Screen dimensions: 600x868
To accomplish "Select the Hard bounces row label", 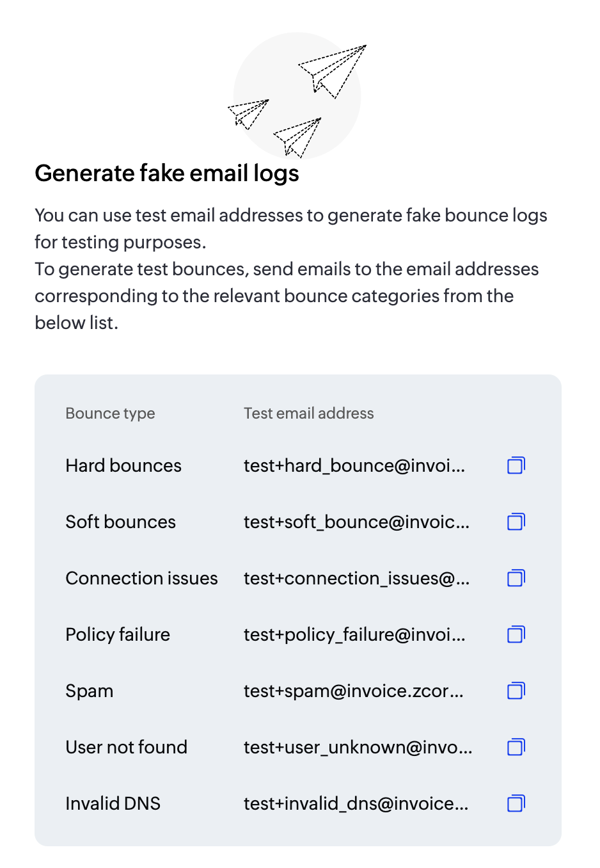I will point(123,465).
